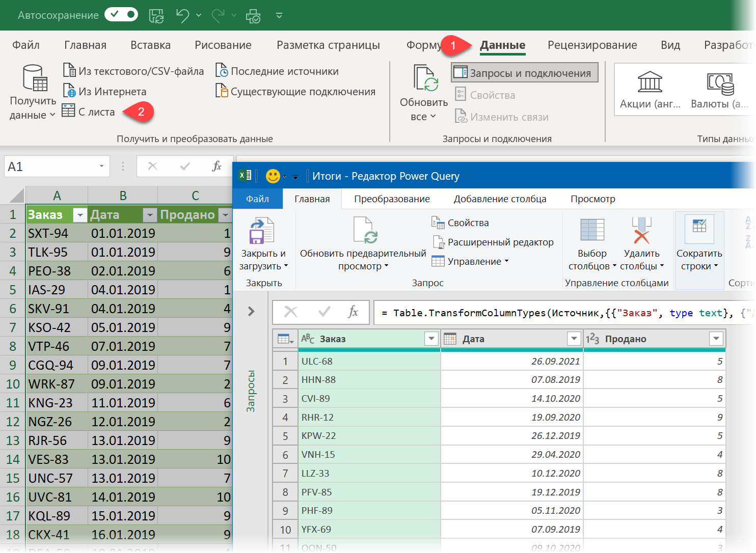Toggle Запросы и подключения pane button
756x553 pixels.
click(x=524, y=73)
